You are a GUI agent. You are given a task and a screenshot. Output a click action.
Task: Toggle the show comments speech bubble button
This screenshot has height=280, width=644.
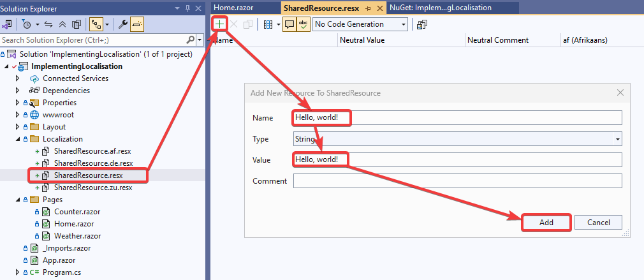tap(289, 24)
